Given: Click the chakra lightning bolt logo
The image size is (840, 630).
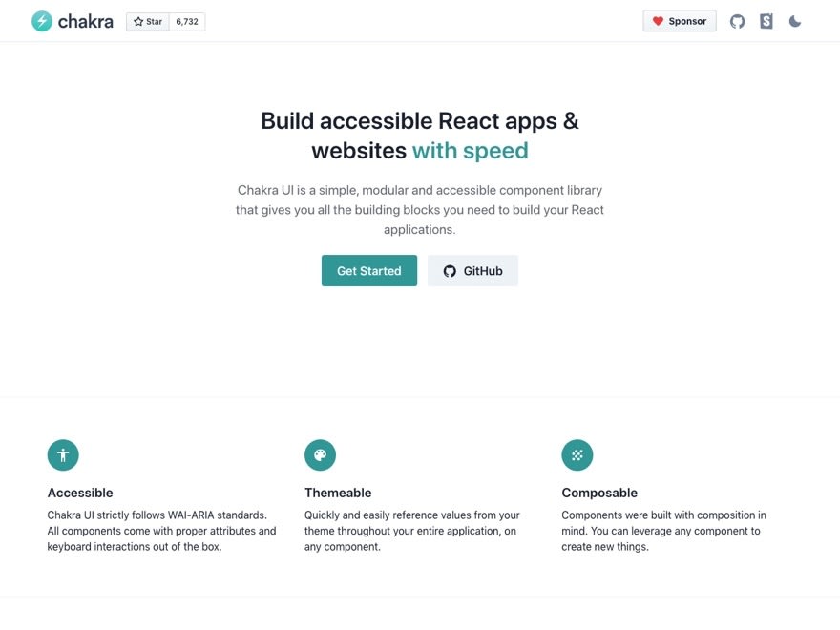Looking at the screenshot, I should [42, 21].
